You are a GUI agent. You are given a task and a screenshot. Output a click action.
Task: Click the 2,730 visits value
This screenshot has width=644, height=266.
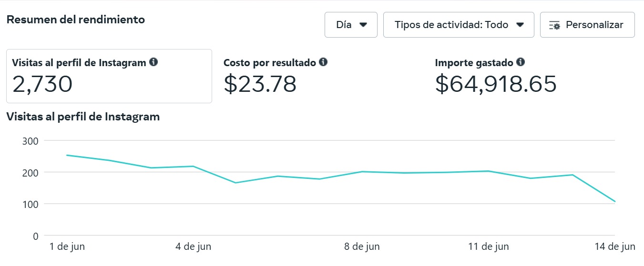click(42, 84)
